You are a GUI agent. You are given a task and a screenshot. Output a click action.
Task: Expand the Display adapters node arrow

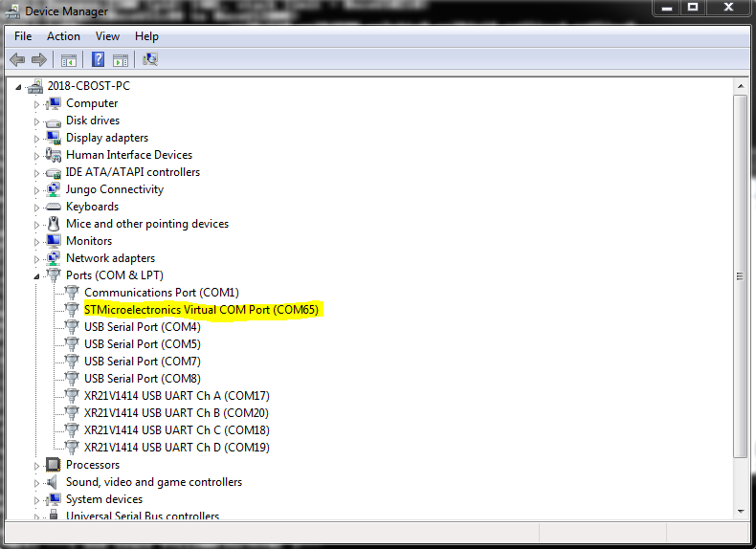tap(36, 139)
